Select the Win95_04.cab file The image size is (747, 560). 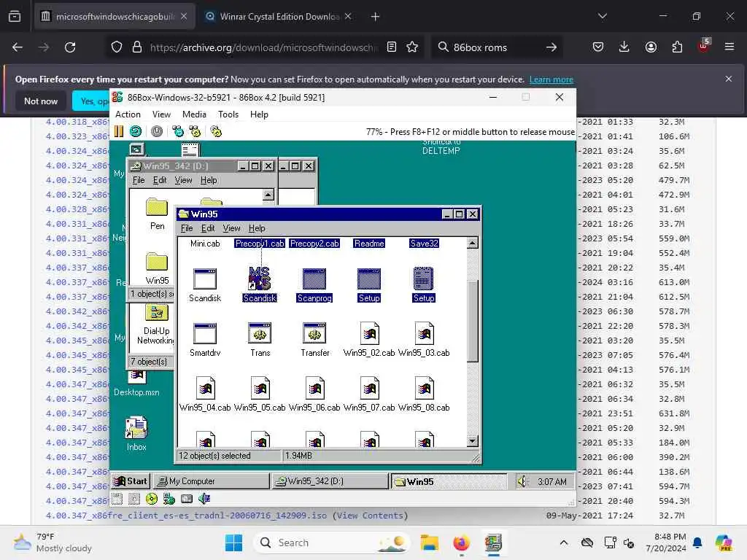[x=205, y=394]
